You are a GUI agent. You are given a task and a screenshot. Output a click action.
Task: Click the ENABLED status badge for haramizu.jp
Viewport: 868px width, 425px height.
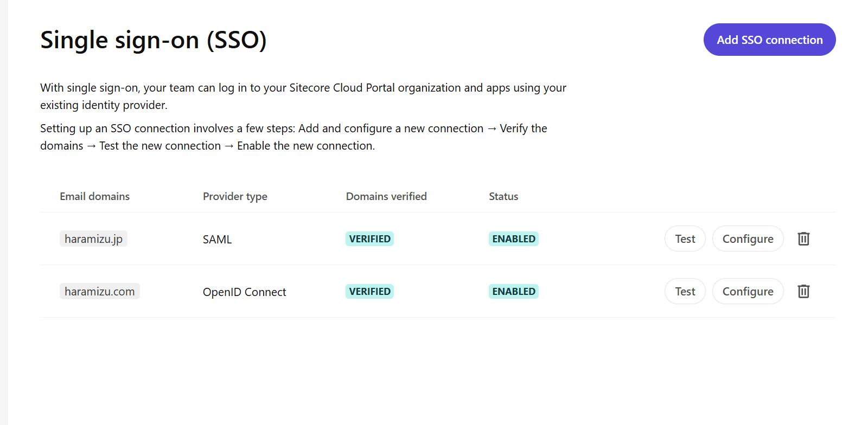click(513, 239)
